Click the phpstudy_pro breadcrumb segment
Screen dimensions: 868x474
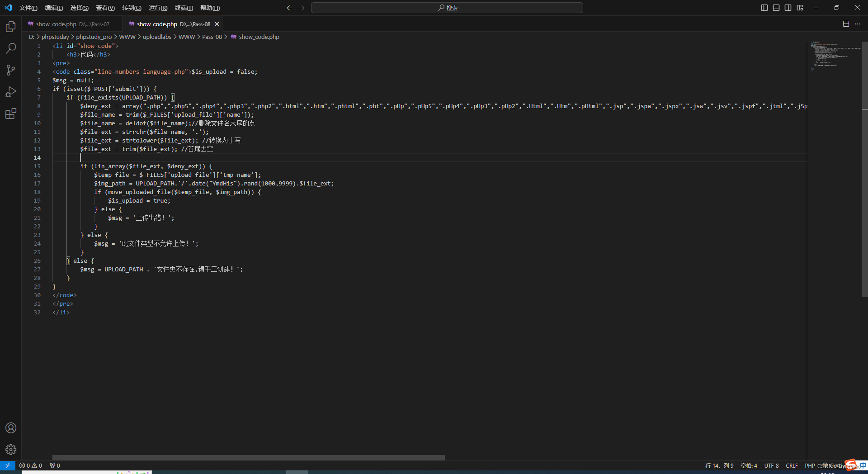[x=94, y=37]
